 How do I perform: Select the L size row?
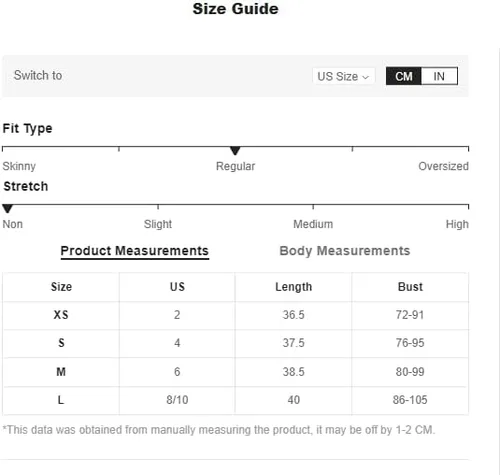(x=235, y=400)
